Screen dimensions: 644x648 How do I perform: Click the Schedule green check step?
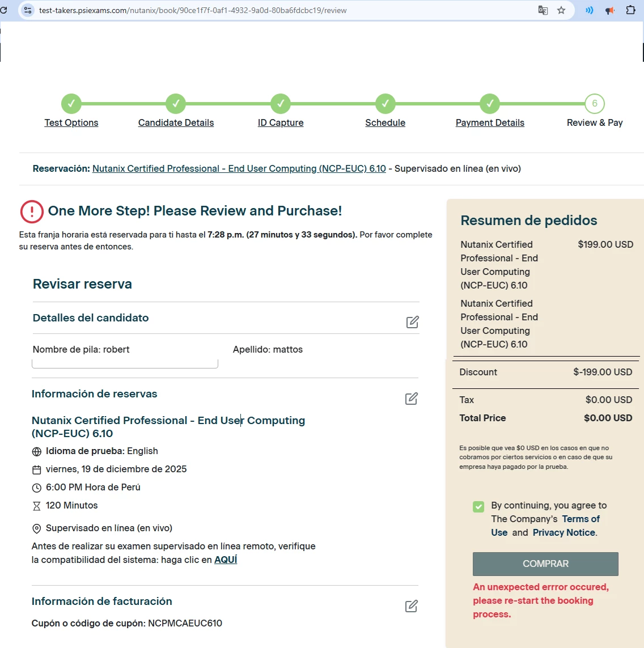point(385,103)
